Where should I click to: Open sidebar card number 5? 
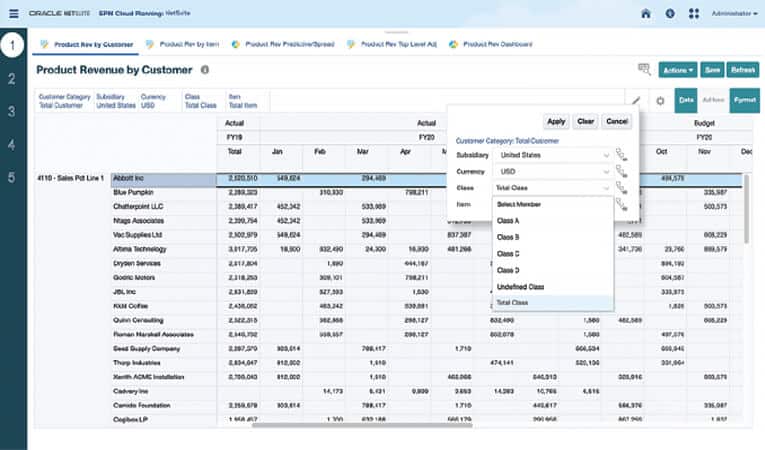12,178
